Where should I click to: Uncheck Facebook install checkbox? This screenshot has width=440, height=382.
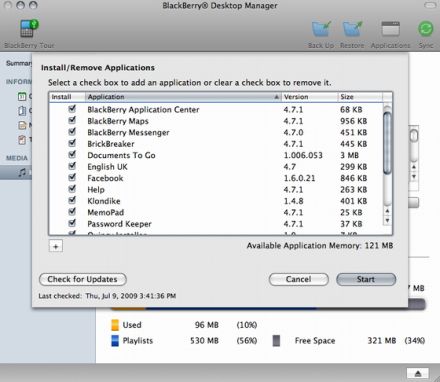(72, 177)
